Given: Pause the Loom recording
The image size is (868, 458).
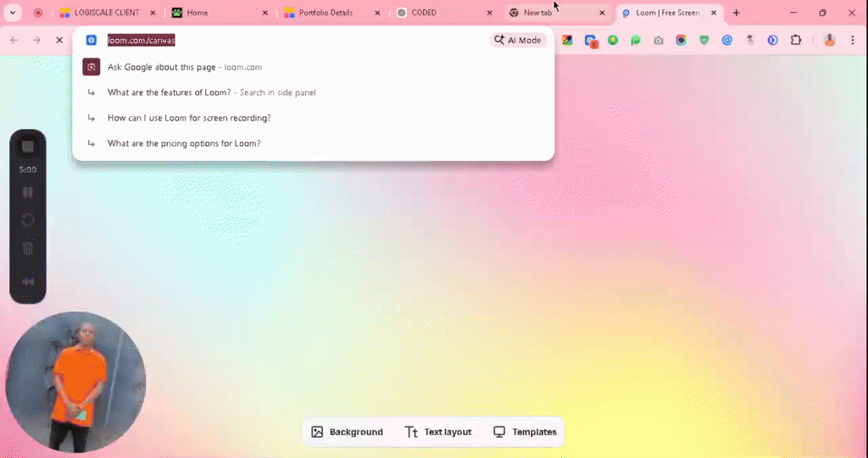Looking at the screenshot, I should (x=28, y=193).
